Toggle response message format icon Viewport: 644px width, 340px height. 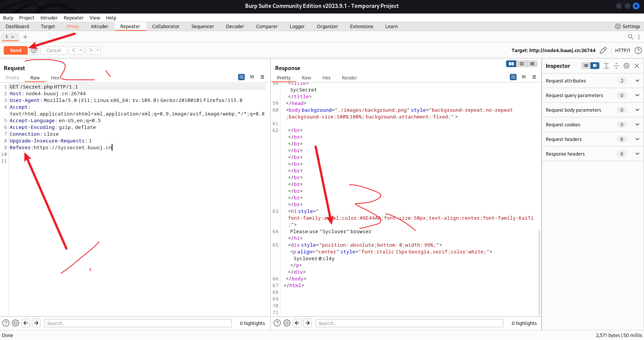point(513,77)
